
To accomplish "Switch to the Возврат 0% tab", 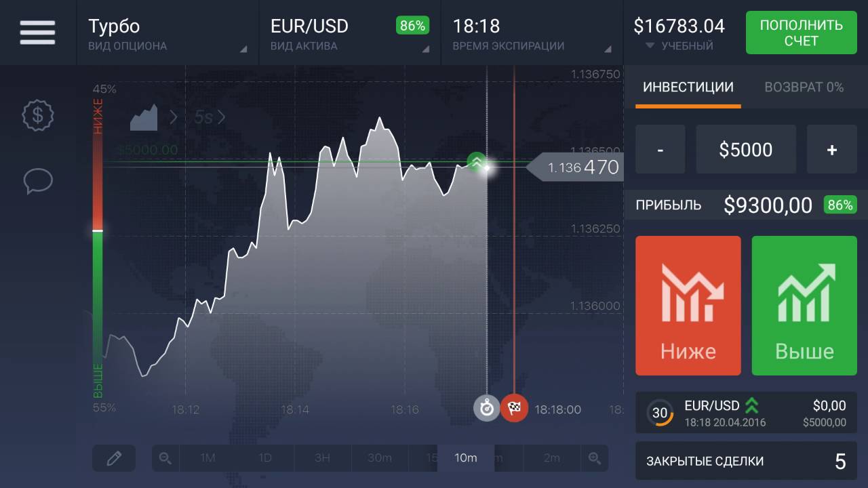I will click(804, 87).
